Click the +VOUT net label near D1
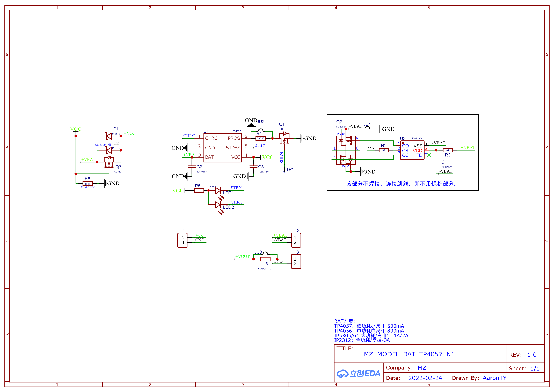This screenshot has height=392, width=554. coord(131,133)
